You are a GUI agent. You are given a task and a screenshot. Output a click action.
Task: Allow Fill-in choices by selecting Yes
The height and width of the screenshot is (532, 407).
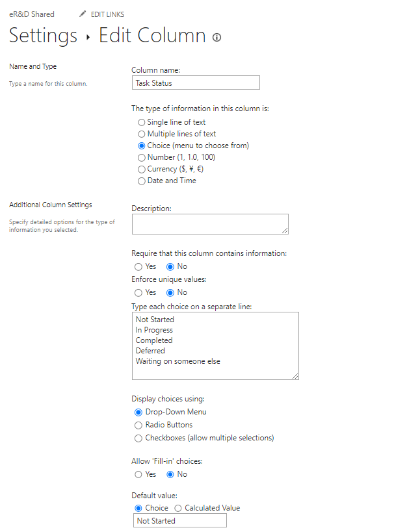pos(138,474)
